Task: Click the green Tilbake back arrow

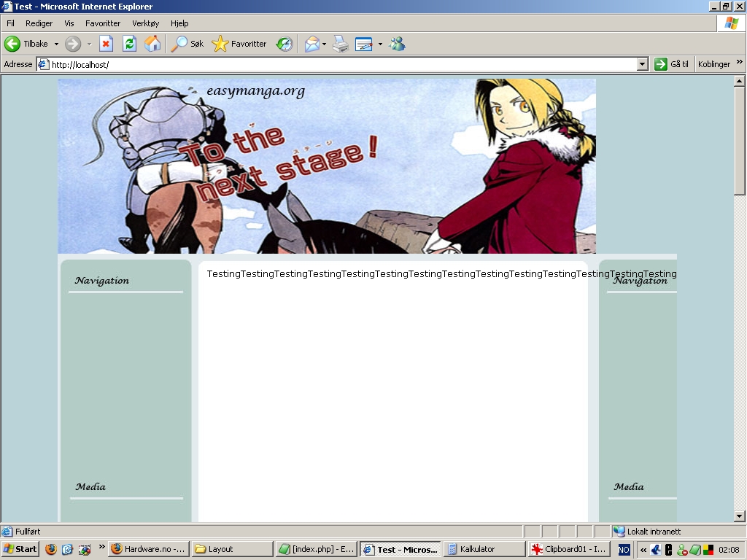Action: pos(12,44)
